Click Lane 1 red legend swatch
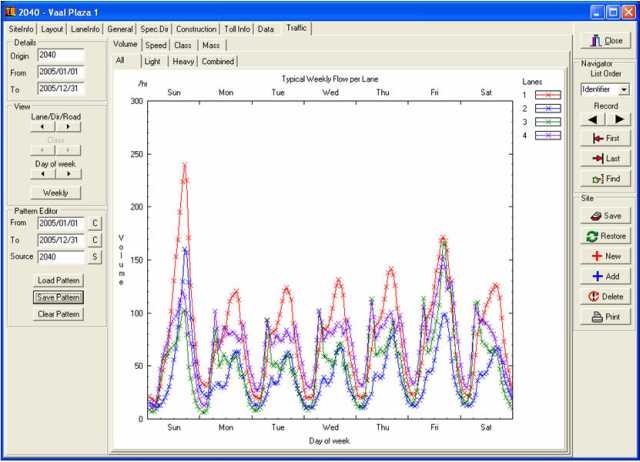The image size is (640, 462). click(548, 95)
